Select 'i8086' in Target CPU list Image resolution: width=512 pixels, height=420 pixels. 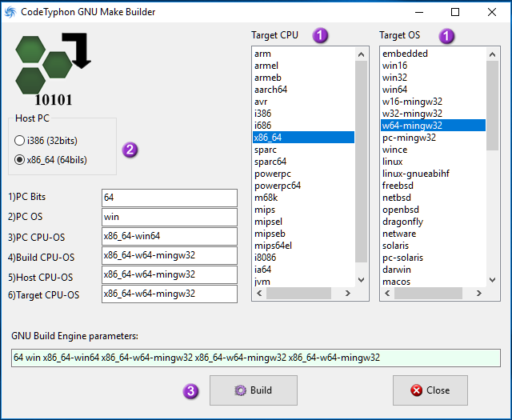pyautogui.click(x=304, y=258)
